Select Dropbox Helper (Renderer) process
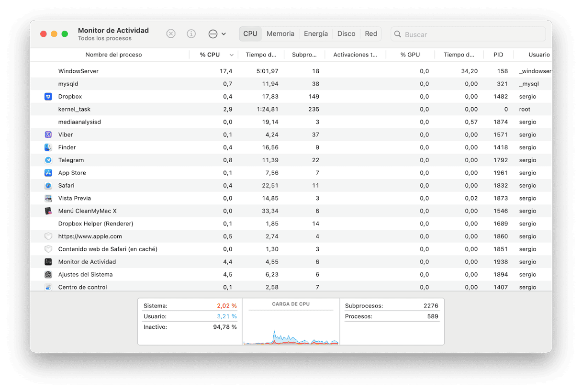Screen dimensions: 582x392 (96, 224)
